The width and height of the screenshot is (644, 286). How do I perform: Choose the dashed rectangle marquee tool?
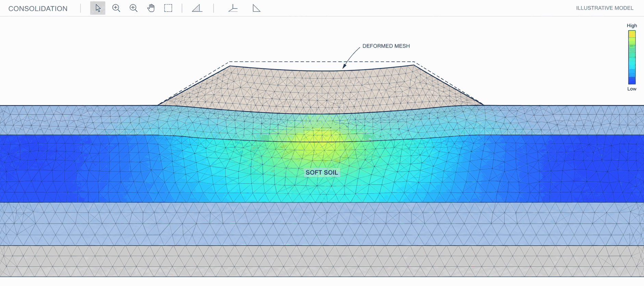pyautogui.click(x=168, y=8)
